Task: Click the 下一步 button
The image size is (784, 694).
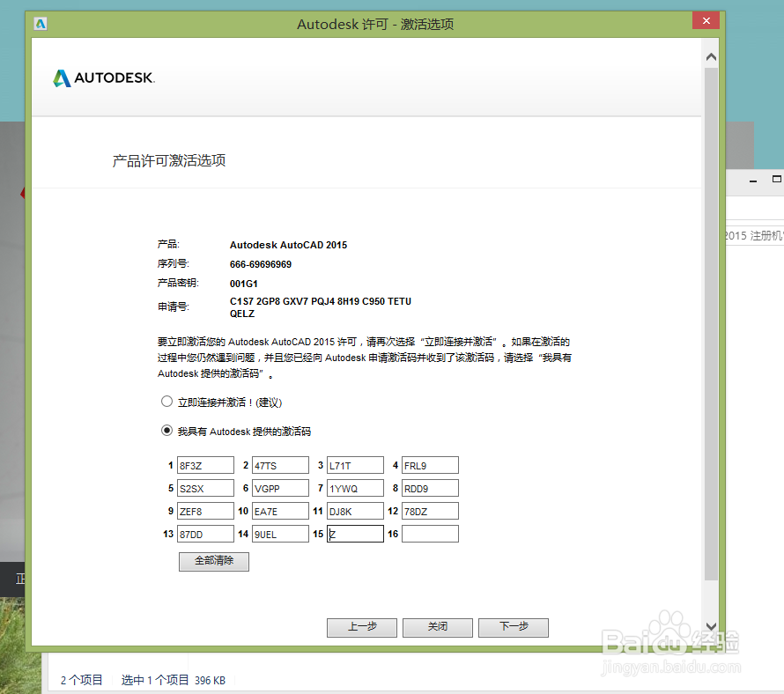Action: 513,627
